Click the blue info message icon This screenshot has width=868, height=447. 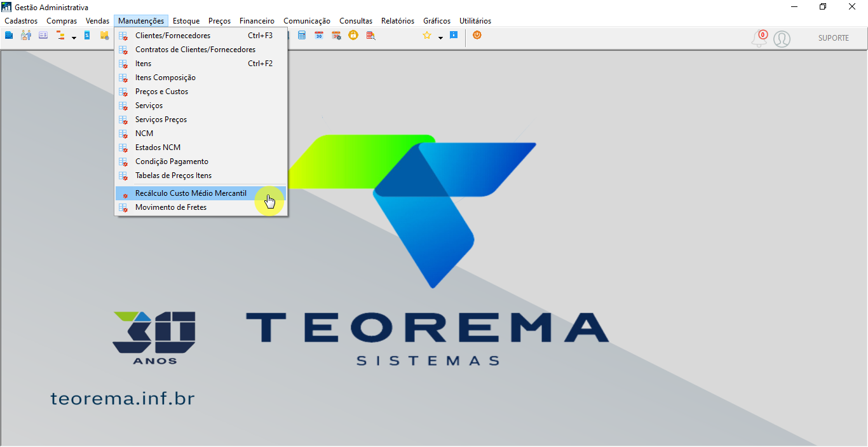[454, 35]
